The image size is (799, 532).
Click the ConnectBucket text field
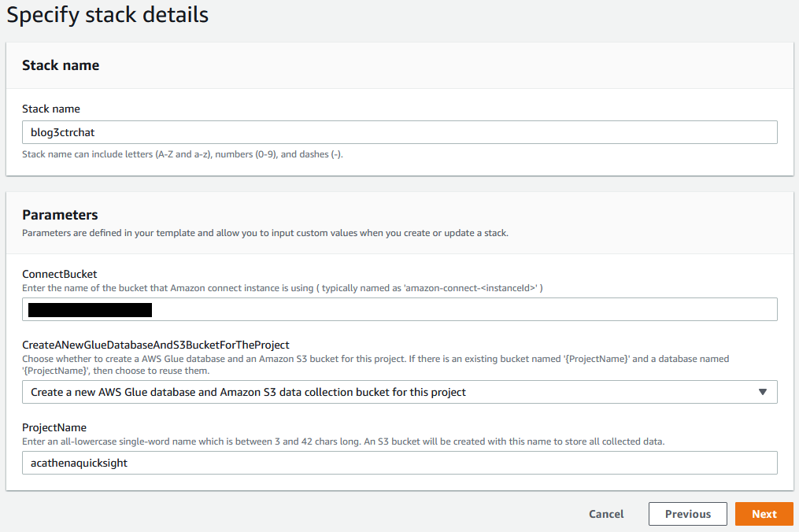(x=399, y=309)
